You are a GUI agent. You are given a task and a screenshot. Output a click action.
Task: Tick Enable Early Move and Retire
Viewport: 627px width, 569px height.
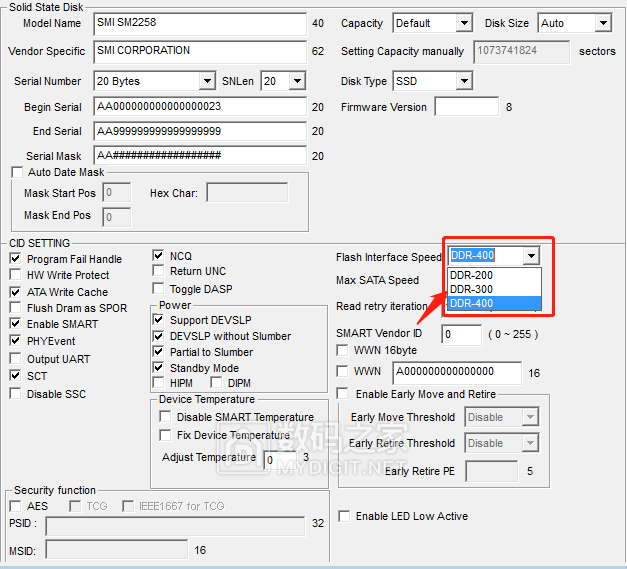click(x=343, y=394)
